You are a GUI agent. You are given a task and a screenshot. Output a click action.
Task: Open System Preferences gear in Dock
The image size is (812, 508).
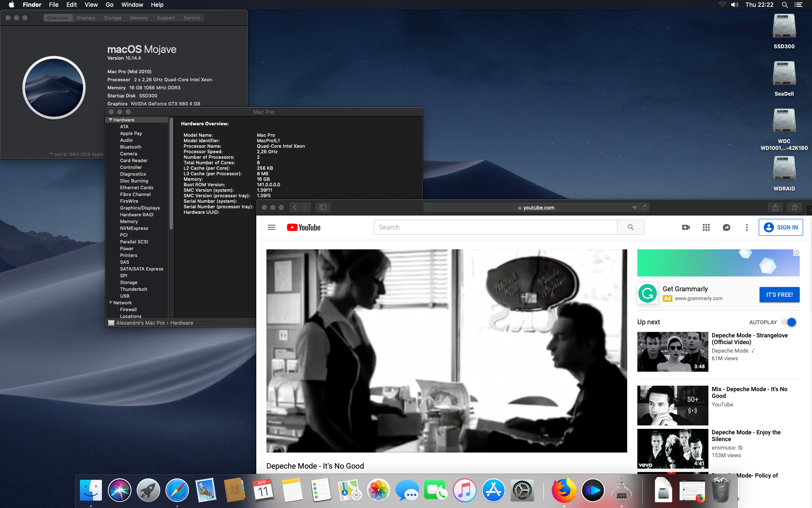click(522, 491)
